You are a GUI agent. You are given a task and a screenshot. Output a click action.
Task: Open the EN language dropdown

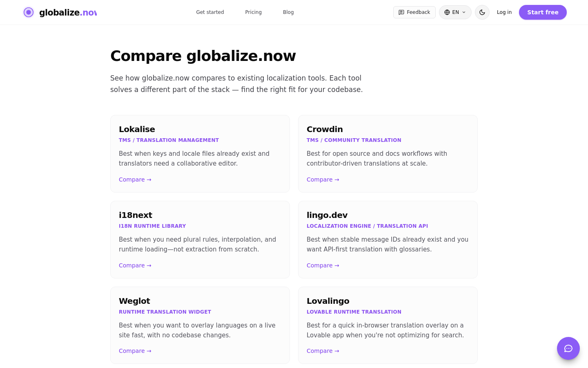pyautogui.click(x=455, y=12)
